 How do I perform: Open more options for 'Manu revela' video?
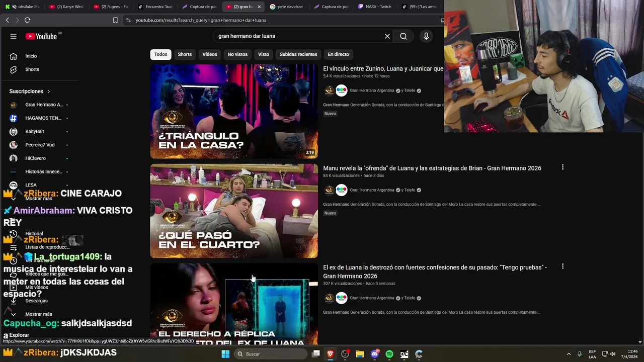(x=562, y=167)
